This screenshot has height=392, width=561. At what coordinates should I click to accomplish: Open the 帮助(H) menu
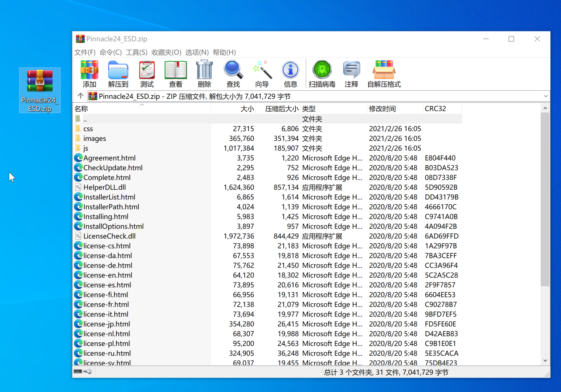pyautogui.click(x=224, y=52)
